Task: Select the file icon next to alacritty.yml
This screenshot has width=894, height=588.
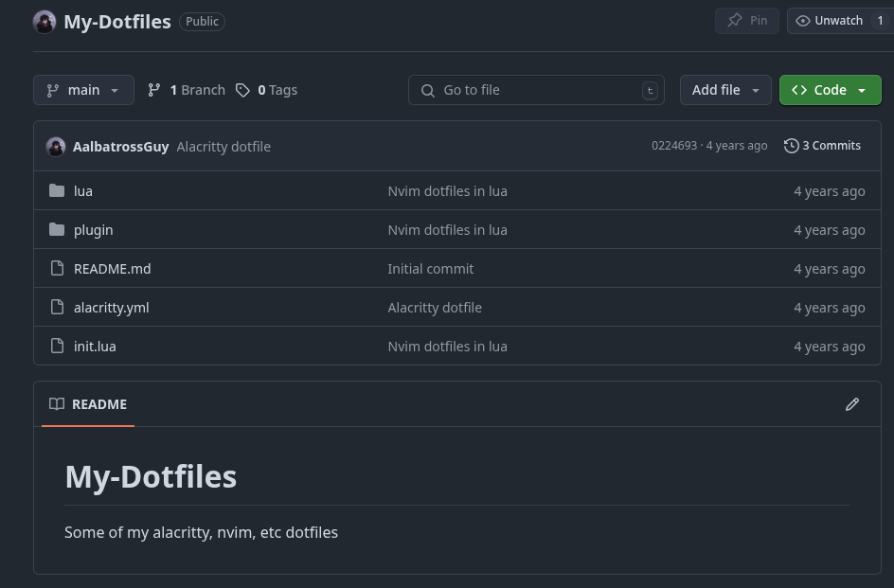Action: coord(57,307)
